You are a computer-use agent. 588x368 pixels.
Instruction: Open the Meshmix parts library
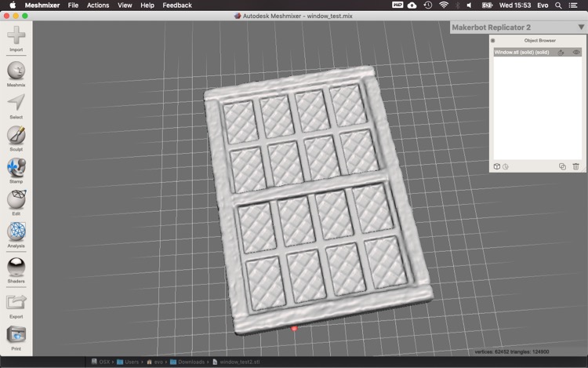click(16, 75)
